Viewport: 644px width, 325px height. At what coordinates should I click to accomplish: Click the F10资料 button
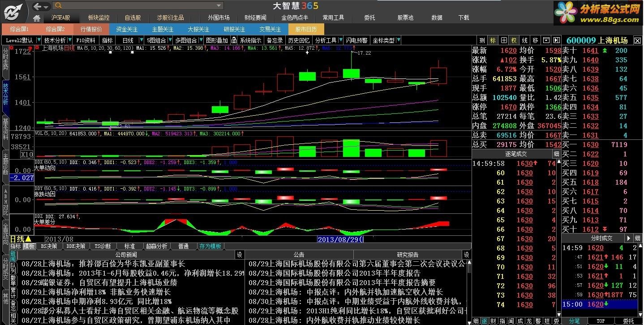coord(86,40)
